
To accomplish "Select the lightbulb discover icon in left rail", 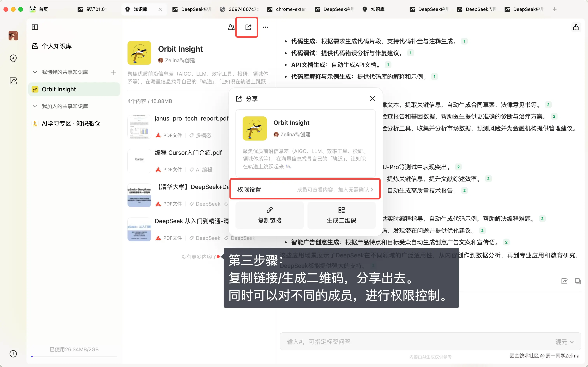I will [x=13, y=59].
